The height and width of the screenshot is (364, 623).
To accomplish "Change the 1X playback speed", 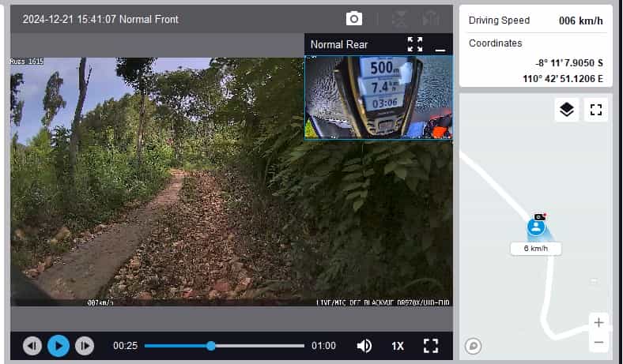I will 398,346.
